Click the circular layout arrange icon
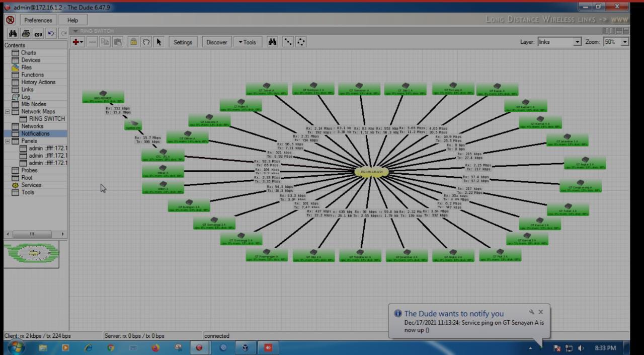This screenshot has height=355, width=644. [x=300, y=42]
